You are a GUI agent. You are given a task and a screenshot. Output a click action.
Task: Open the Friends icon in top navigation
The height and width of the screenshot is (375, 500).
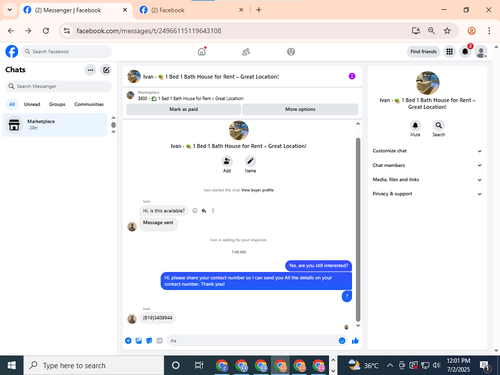click(x=246, y=52)
